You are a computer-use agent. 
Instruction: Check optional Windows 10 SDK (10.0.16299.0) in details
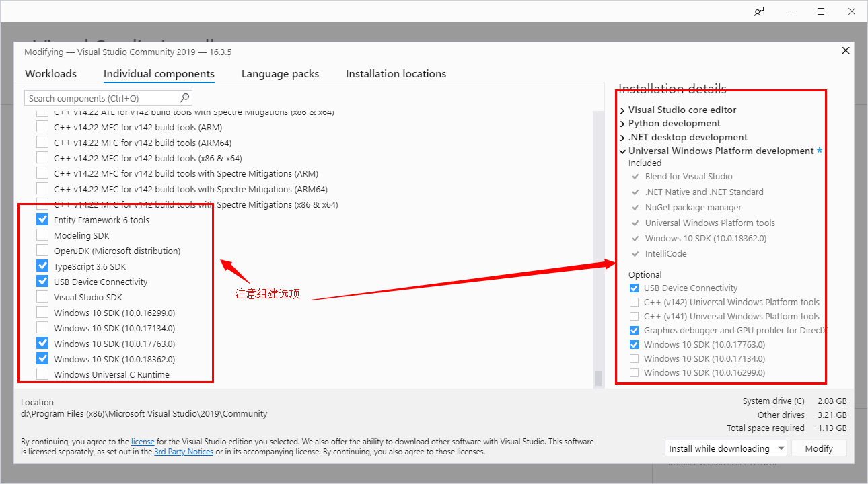click(x=634, y=372)
